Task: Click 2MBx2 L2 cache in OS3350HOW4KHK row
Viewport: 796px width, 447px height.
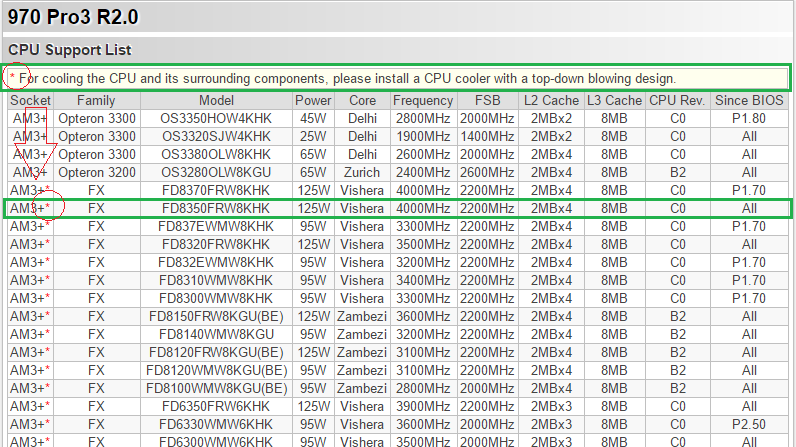Action: 551,118
